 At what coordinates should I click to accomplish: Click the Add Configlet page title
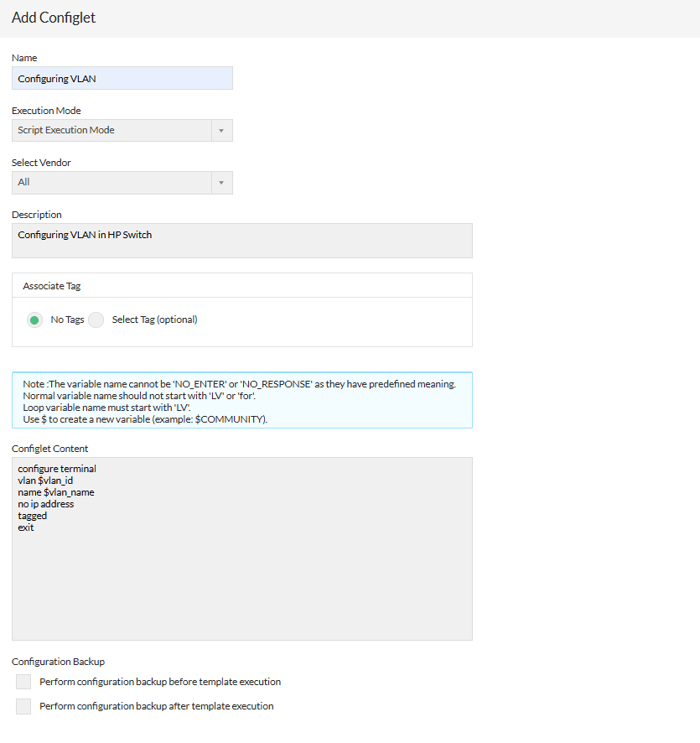[54, 18]
